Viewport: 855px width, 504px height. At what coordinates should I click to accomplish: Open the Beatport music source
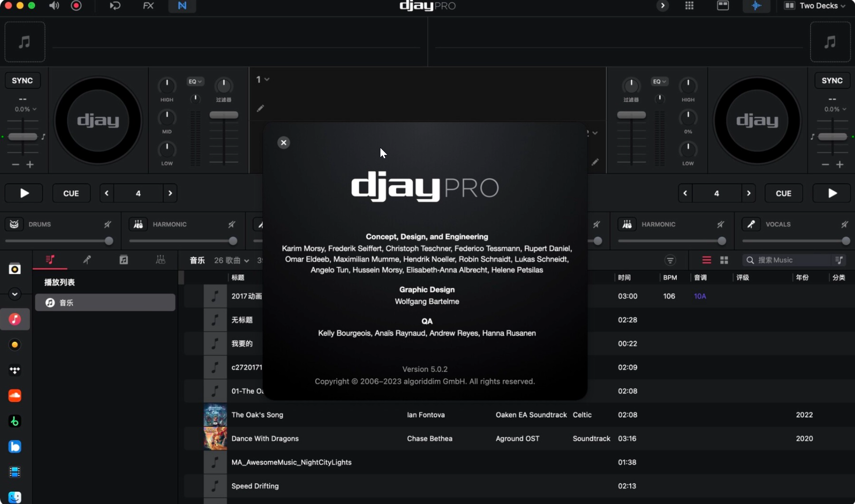15,421
